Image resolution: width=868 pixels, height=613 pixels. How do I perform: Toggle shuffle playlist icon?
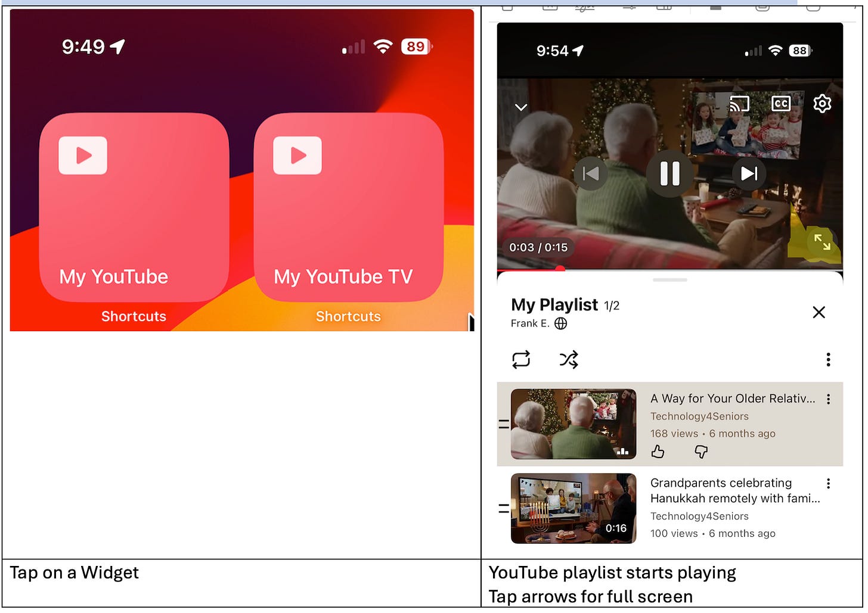click(569, 359)
